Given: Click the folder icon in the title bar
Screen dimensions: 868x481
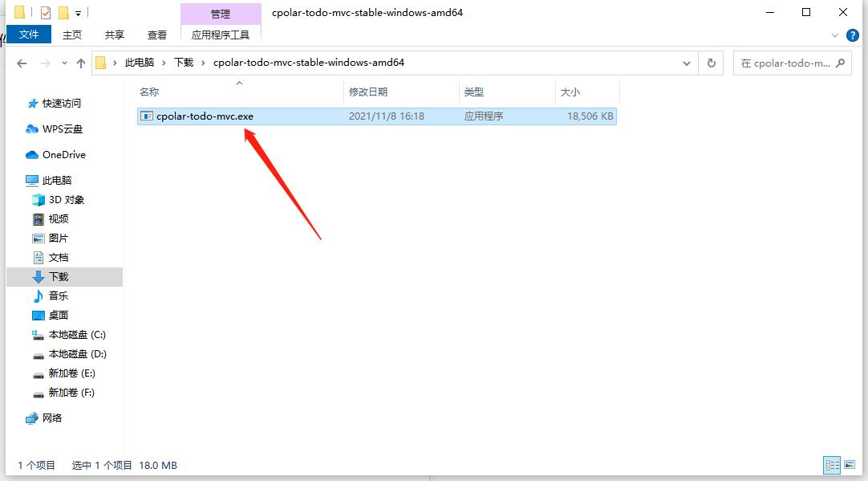Looking at the screenshot, I should tap(20, 12).
